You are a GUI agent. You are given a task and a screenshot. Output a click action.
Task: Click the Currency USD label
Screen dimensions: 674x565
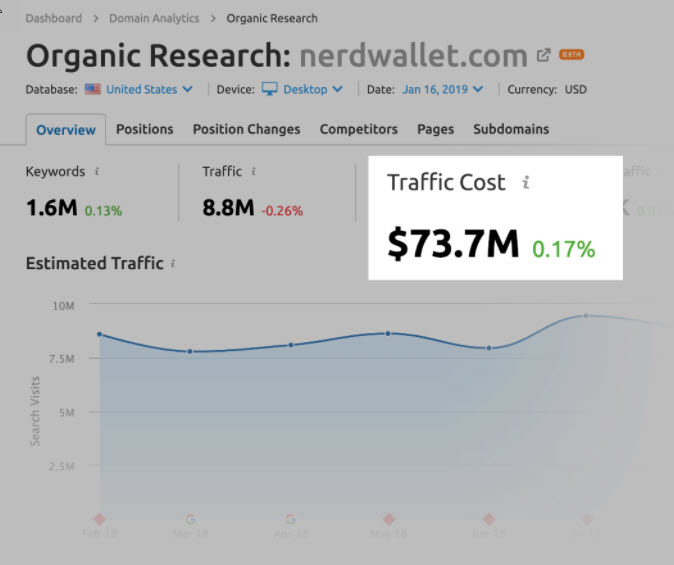click(x=547, y=89)
